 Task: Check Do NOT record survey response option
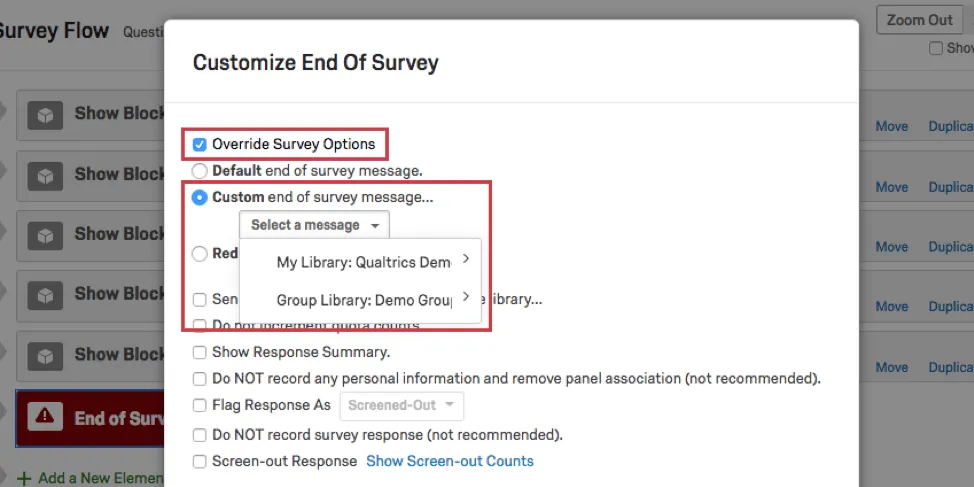pos(200,435)
